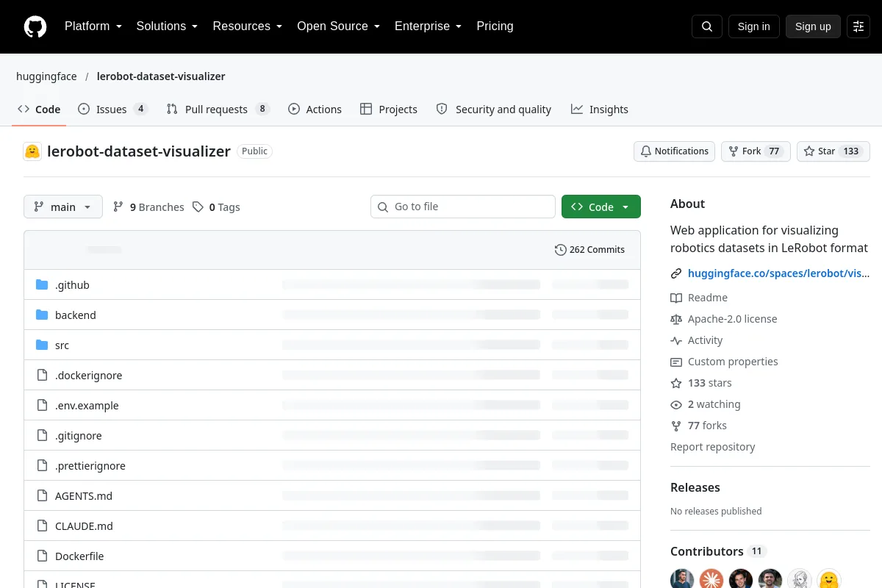Open the 262 Commits history link
882x588 pixels.
(x=589, y=250)
